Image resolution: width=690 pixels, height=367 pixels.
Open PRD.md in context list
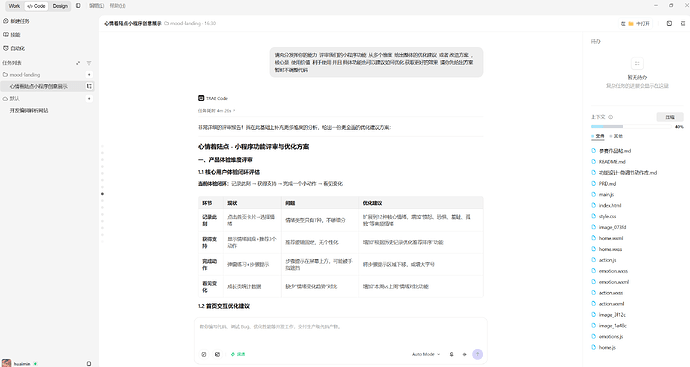click(x=607, y=184)
